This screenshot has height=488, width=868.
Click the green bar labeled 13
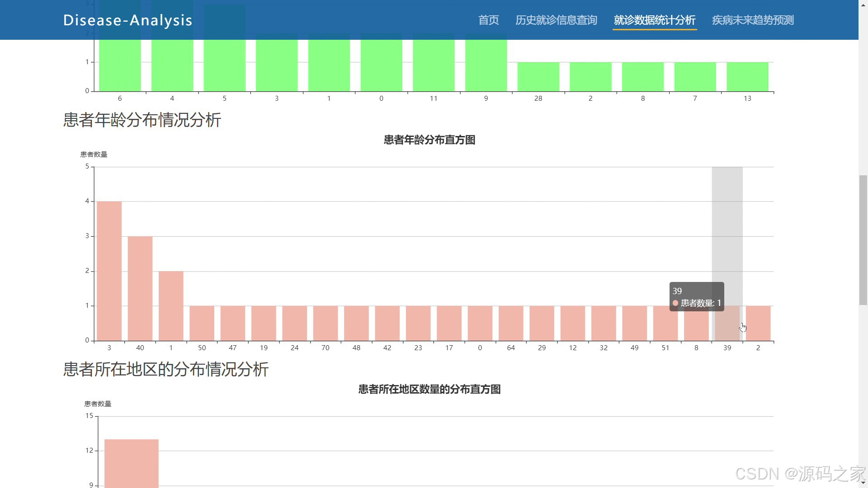pos(747,76)
